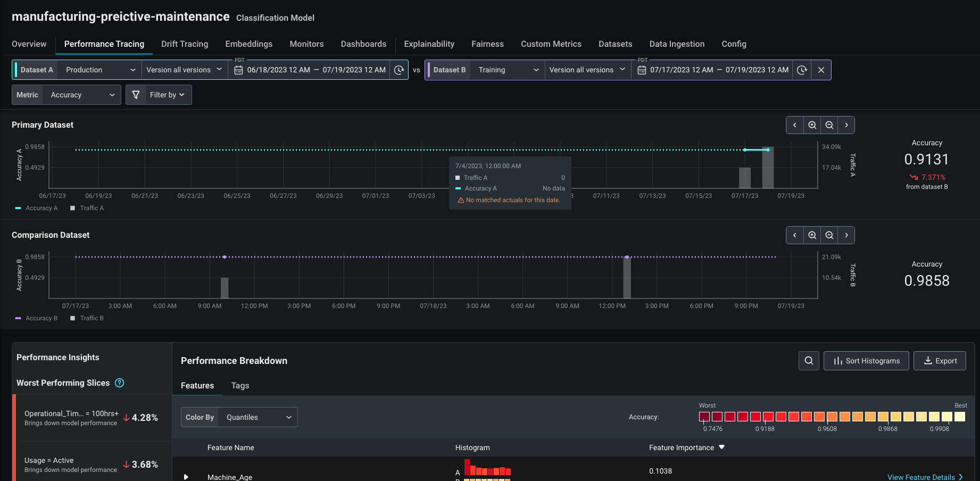Zoom out on Primary Dataset chart

829,125
